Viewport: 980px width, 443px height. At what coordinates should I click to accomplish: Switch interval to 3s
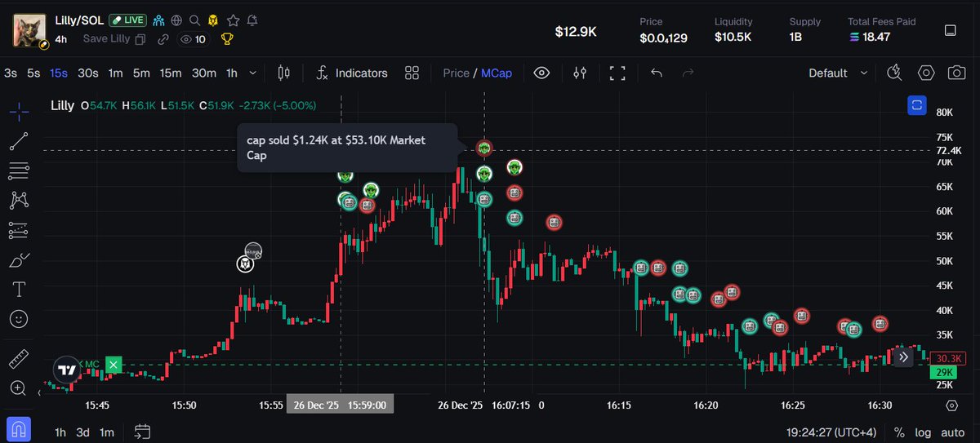[11, 73]
